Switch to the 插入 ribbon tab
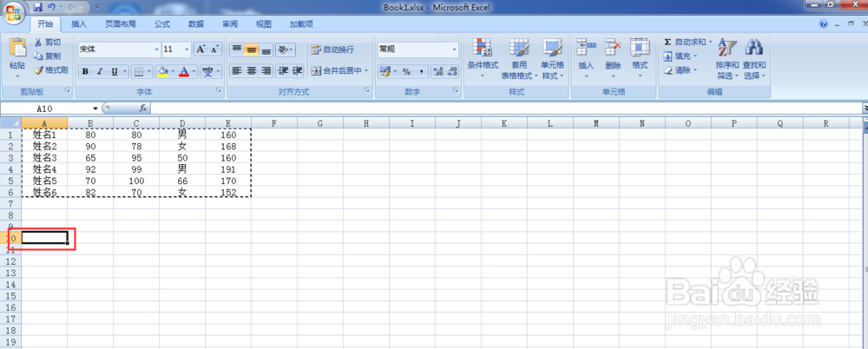This screenshot has width=868, height=349. [x=79, y=23]
